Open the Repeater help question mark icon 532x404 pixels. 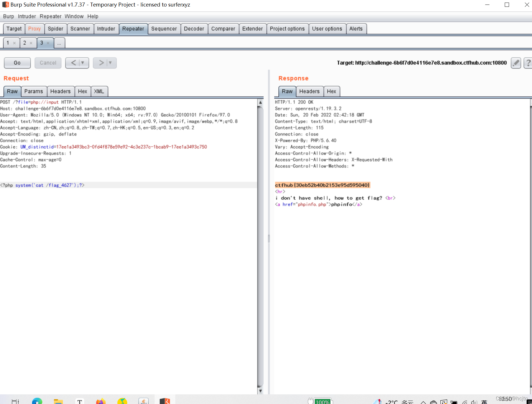tap(528, 63)
